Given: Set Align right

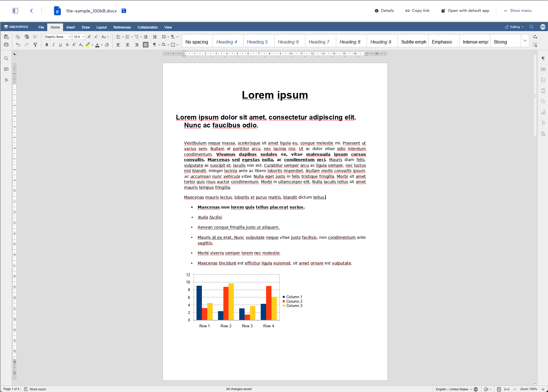Looking at the screenshot, I should 137,45.
